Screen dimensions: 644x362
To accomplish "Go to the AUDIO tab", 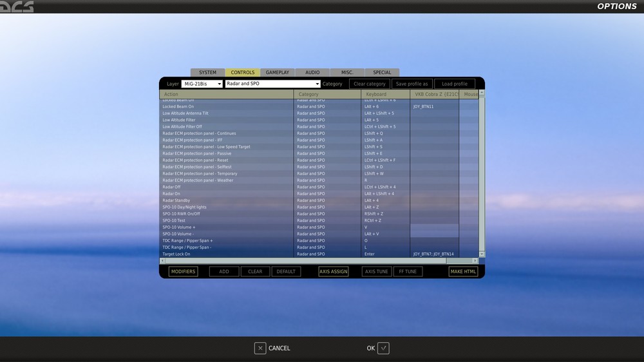I will pyautogui.click(x=312, y=72).
